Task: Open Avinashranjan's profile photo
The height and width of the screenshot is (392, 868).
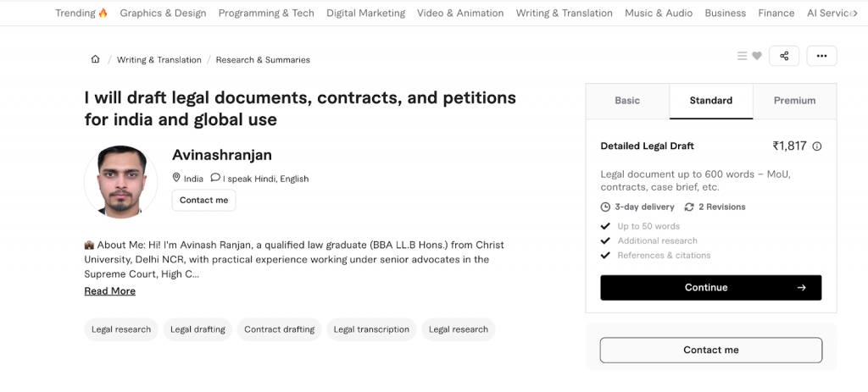Action: pyautogui.click(x=121, y=182)
